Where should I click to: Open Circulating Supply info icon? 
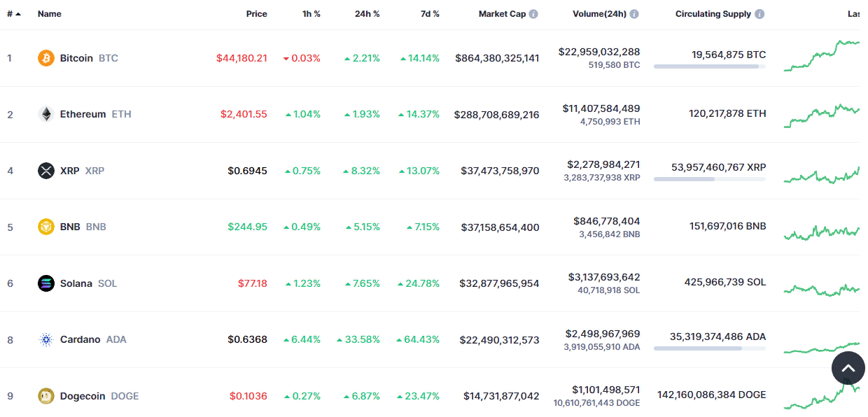pos(759,14)
